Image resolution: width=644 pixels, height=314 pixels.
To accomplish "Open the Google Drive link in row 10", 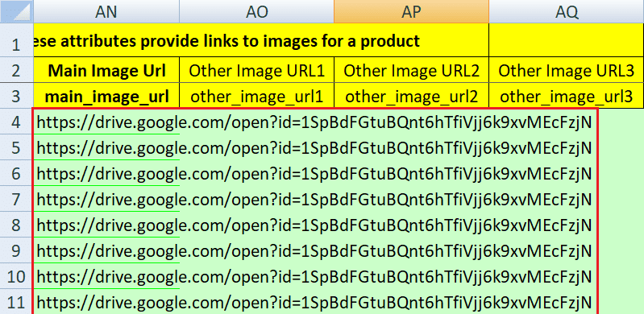I will 314,277.
